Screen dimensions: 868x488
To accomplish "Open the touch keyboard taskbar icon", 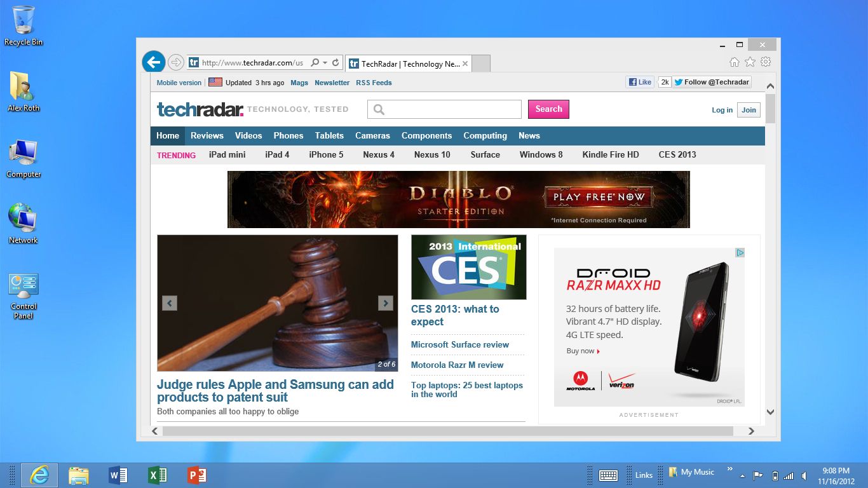I will [x=608, y=475].
